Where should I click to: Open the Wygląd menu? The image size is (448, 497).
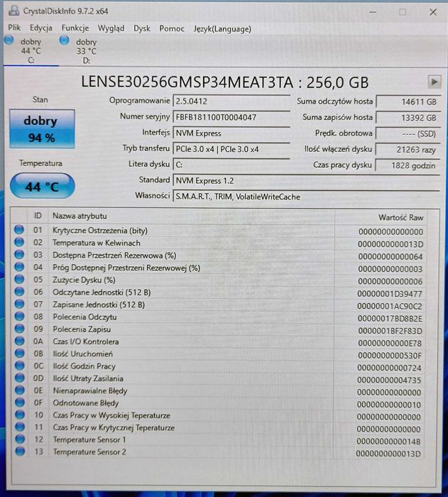[x=111, y=28]
